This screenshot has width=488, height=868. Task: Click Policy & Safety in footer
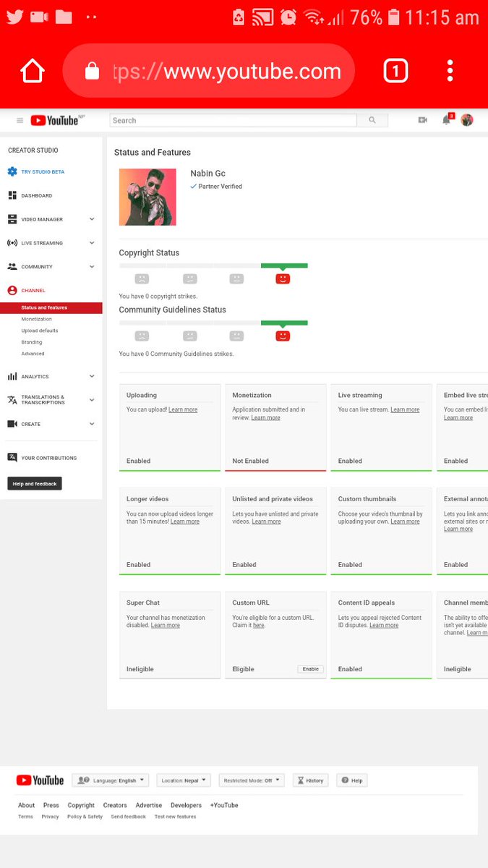click(x=85, y=817)
